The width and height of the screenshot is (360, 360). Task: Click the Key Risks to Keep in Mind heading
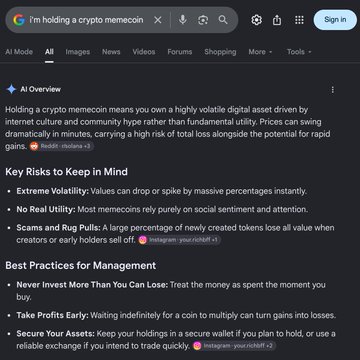click(x=66, y=172)
